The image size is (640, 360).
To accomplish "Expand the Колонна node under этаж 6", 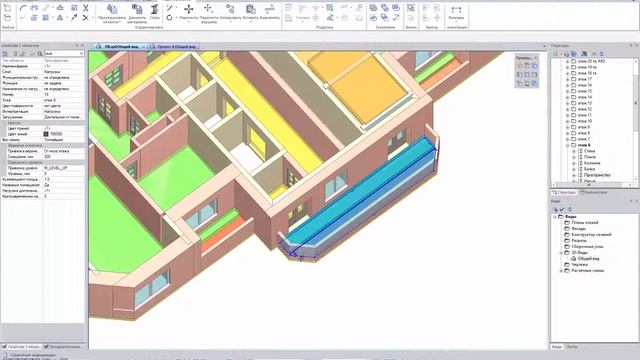I will click(x=574, y=163).
